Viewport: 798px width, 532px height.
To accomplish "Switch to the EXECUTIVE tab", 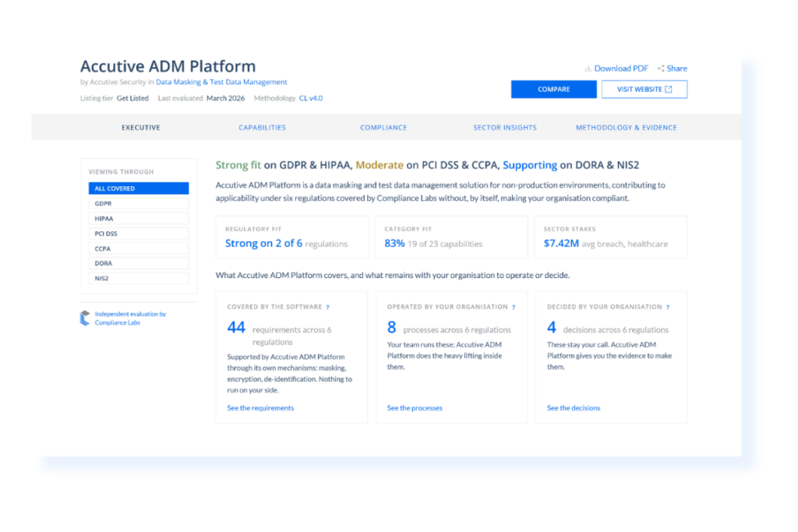I will (141, 128).
